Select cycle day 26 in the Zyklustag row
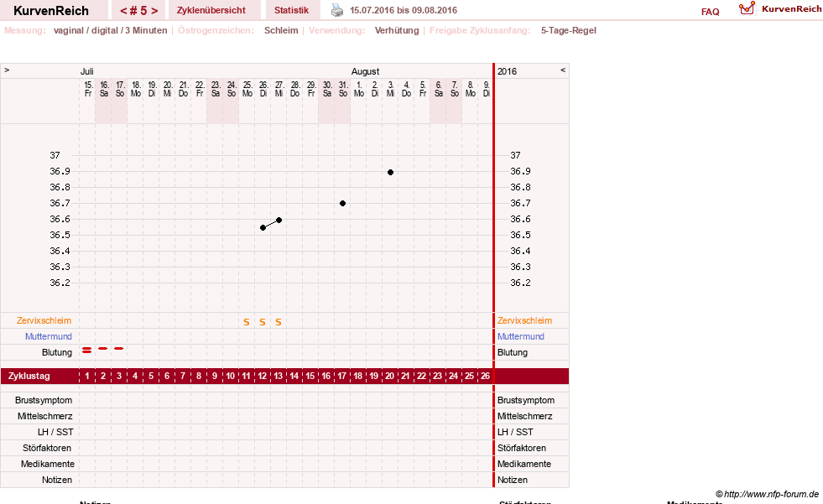823x504 pixels. pos(486,376)
